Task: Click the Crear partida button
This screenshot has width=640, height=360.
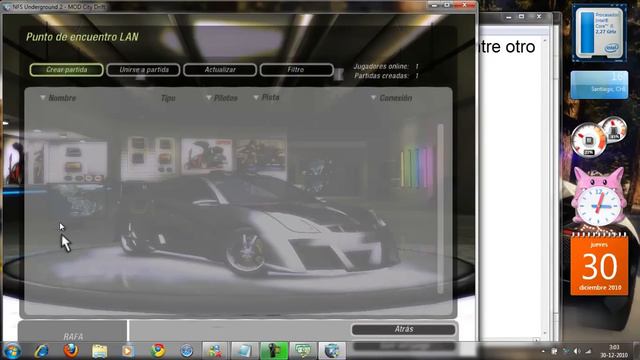Action: [x=66, y=70]
